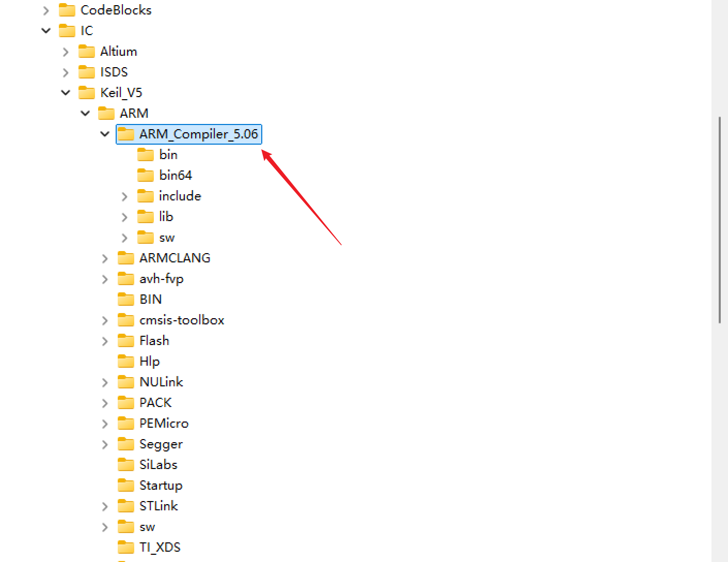This screenshot has height=562, width=728.
Task: Select the Altium tree label
Action: click(x=118, y=52)
